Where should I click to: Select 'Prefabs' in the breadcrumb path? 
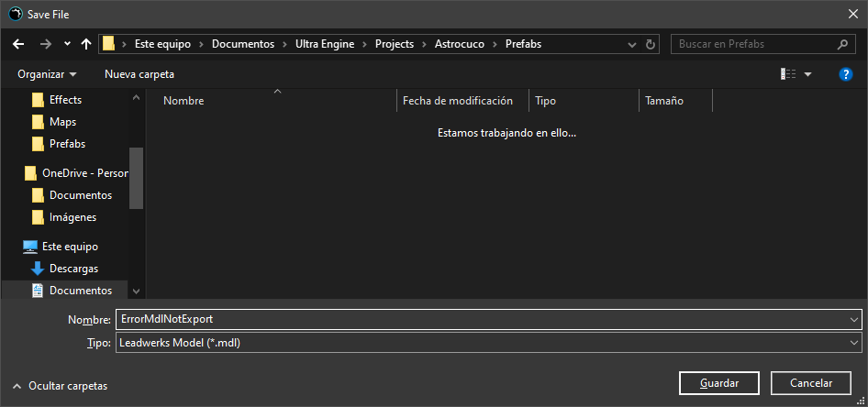click(523, 44)
